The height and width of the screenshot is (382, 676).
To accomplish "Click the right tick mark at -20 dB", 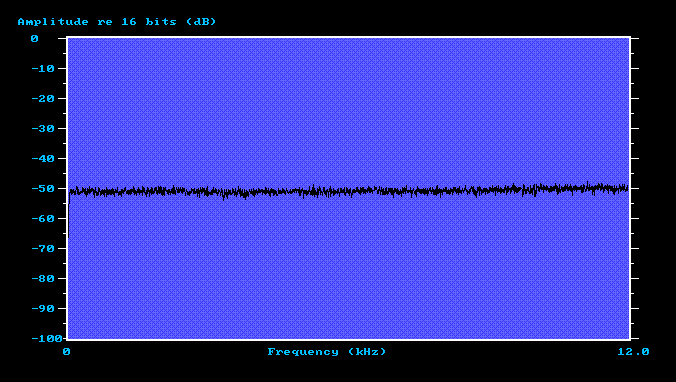I will [635, 99].
